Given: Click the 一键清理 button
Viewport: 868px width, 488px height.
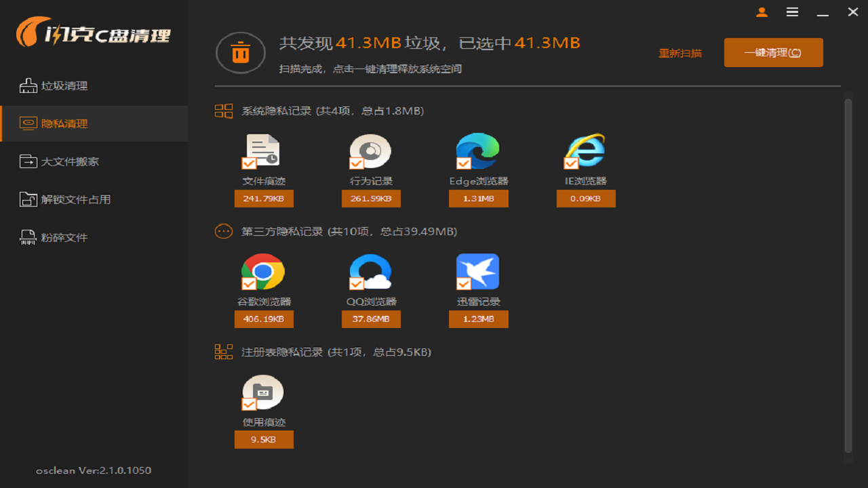Looking at the screenshot, I should [773, 52].
